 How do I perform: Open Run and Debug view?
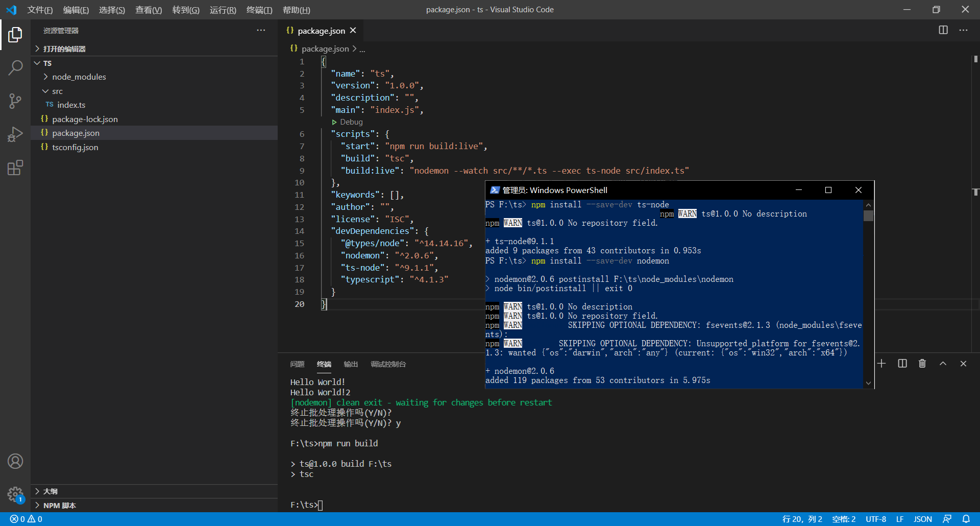[x=15, y=134]
